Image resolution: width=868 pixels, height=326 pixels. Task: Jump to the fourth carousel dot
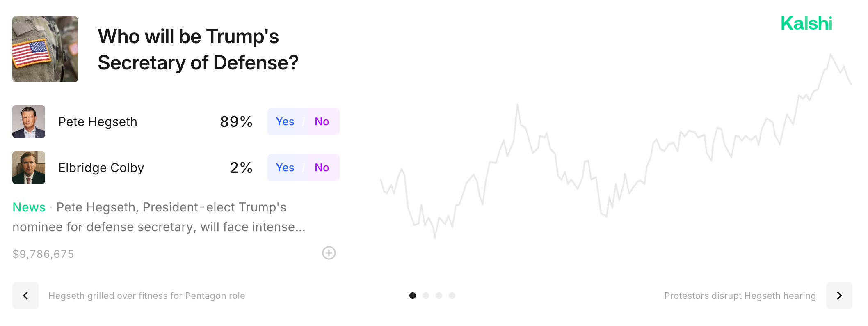click(452, 296)
